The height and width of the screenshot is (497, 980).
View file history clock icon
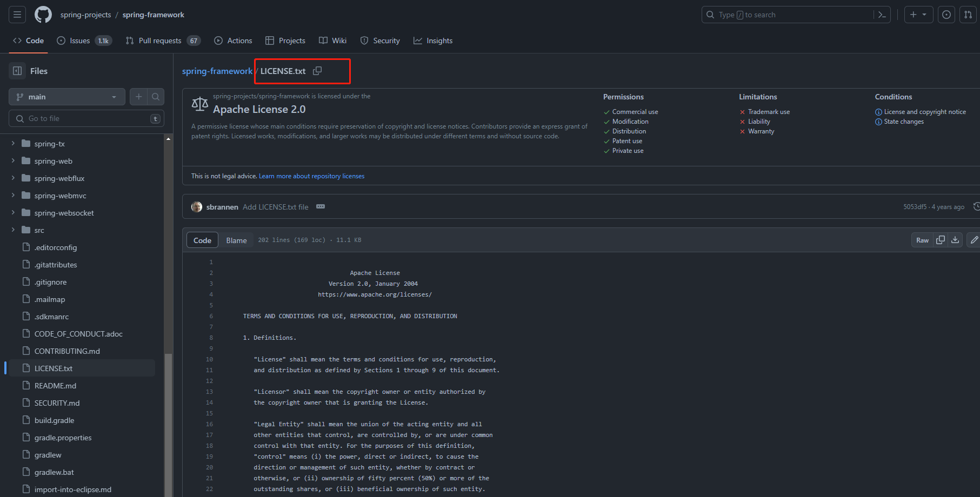coord(976,206)
